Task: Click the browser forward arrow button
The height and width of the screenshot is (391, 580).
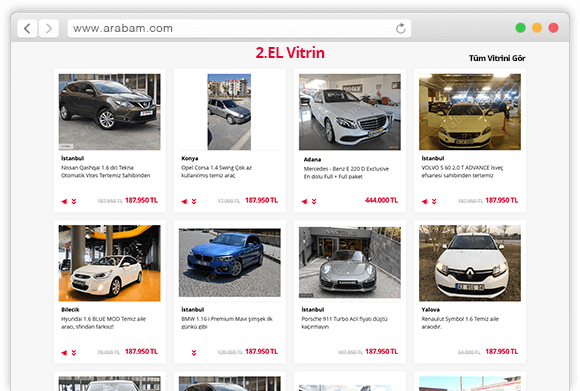Action: click(x=49, y=28)
